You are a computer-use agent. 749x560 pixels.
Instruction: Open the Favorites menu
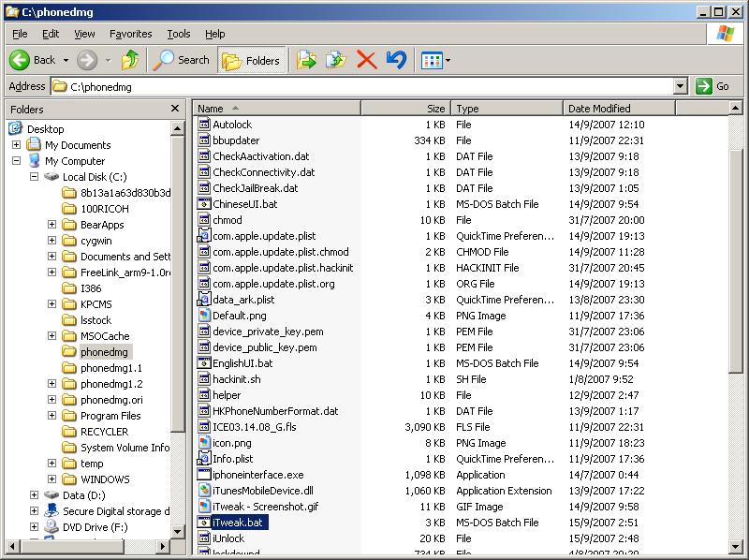pos(130,34)
